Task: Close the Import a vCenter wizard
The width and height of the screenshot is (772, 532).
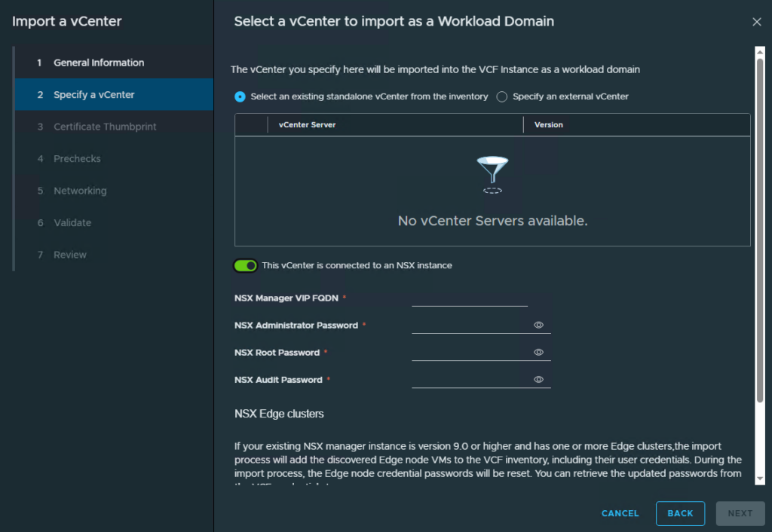Action: pyautogui.click(x=757, y=22)
